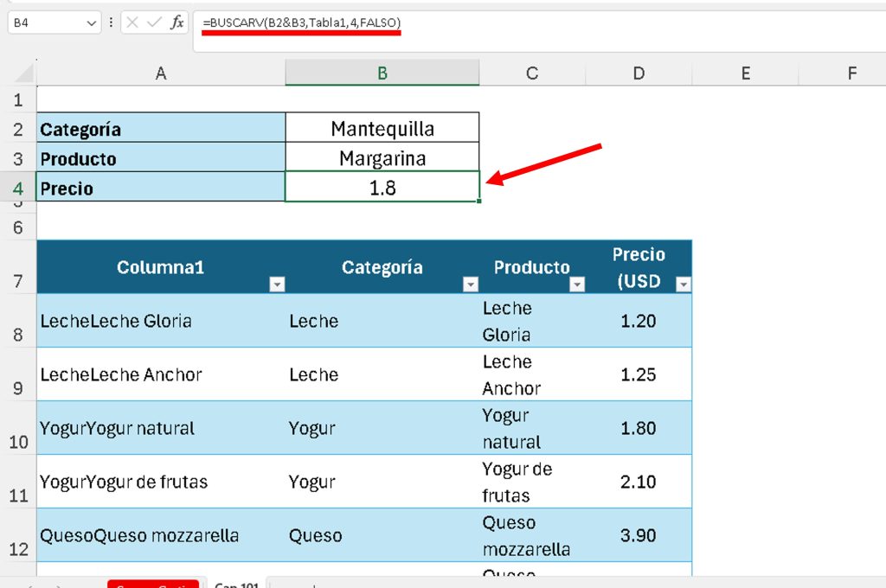Select row 10 header
Viewport: 886px width, 588px height.
click(18, 428)
